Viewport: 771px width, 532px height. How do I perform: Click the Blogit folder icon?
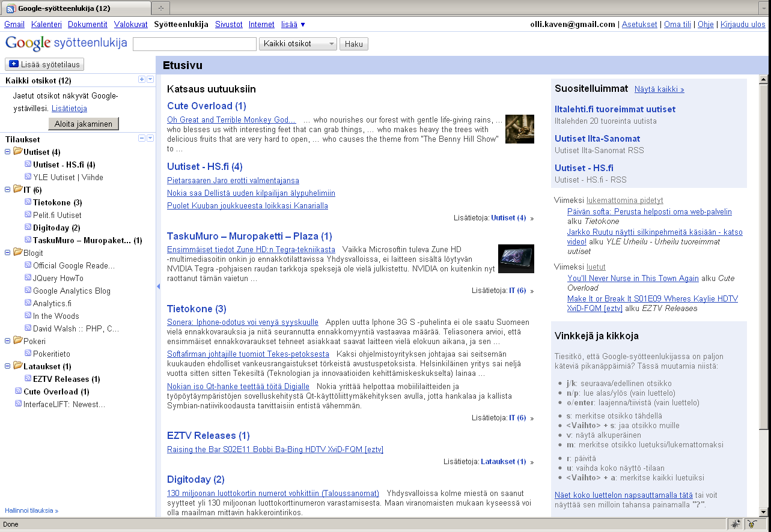click(x=17, y=252)
